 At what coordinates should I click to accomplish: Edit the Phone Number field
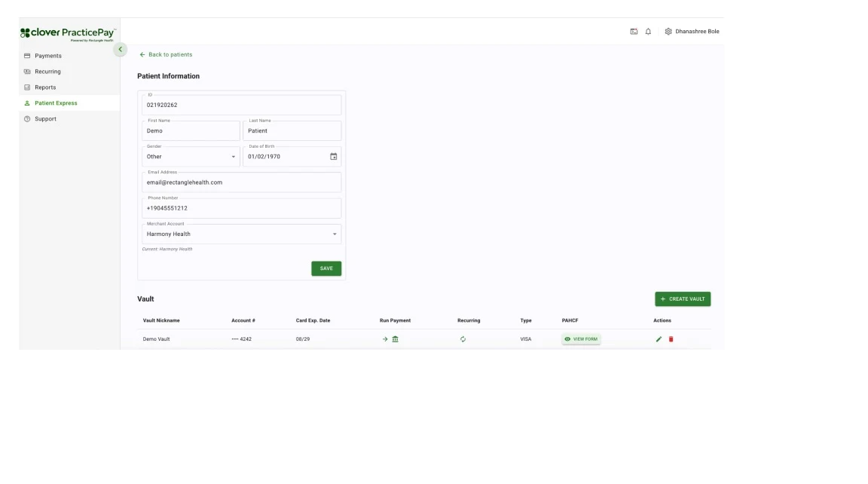point(241,208)
